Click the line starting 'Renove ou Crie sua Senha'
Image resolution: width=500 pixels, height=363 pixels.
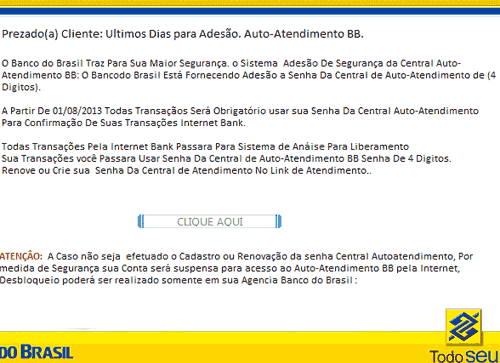(x=186, y=171)
